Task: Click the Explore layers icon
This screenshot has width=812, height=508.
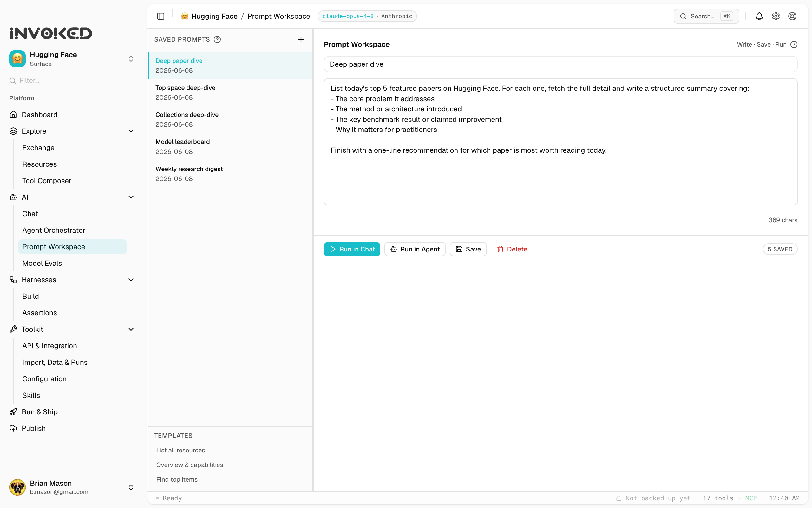Action: 13,131
